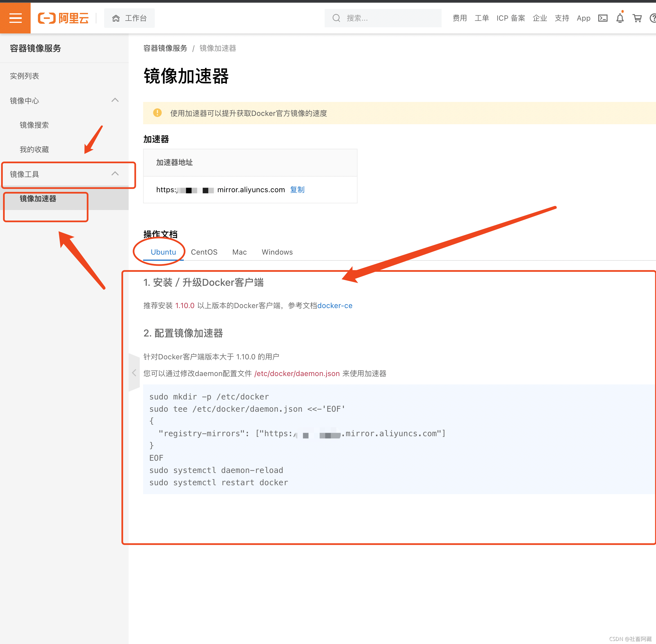The width and height of the screenshot is (656, 644).
Task: Click the registry-mirrors code line
Action: (302, 434)
